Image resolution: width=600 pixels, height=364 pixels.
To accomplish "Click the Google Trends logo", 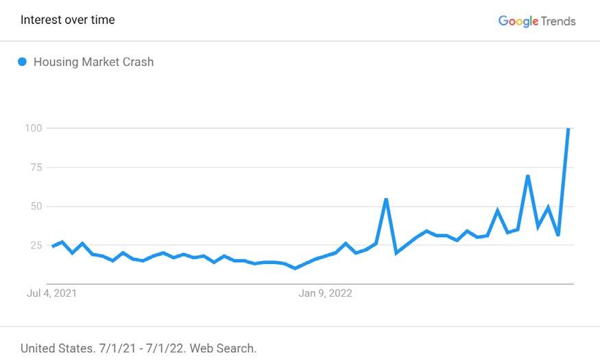I will [537, 21].
